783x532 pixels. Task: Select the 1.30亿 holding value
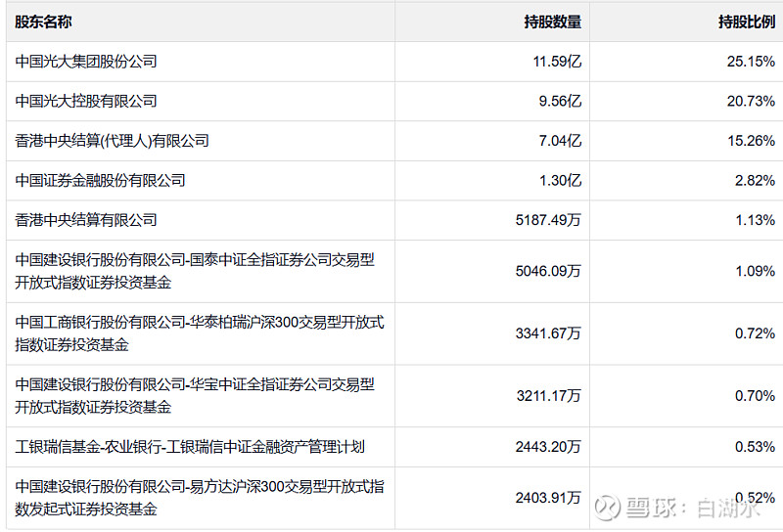[x=560, y=180]
